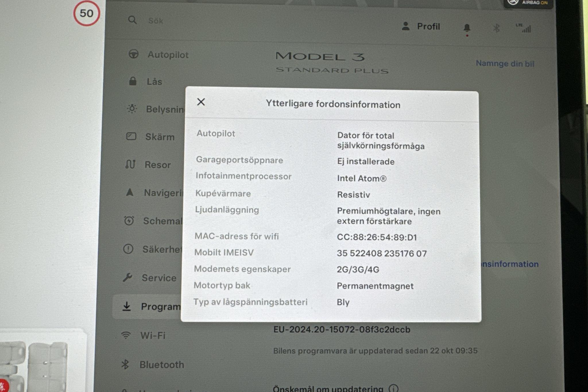
Task: Click the Permanentmagnet motor type value
Action: 375,286
